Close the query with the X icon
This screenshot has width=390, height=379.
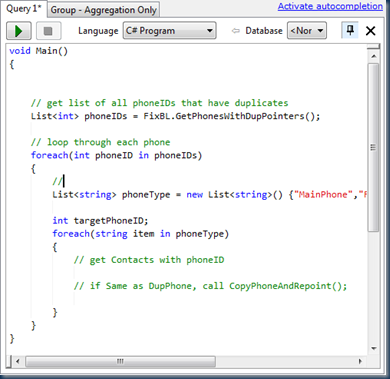coord(370,31)
